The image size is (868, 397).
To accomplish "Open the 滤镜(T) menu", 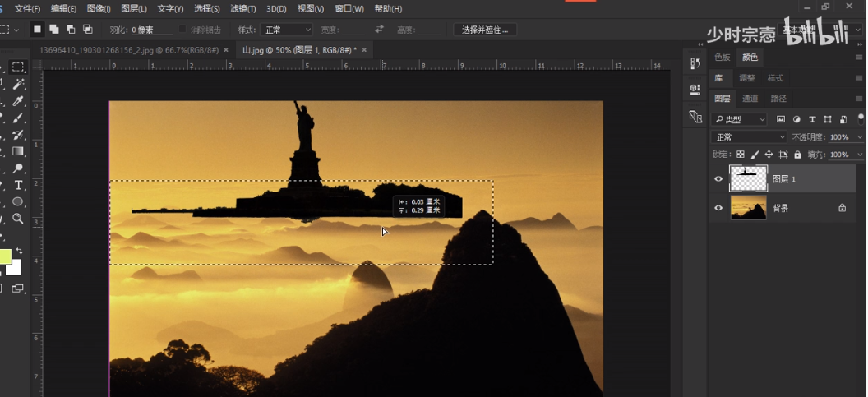I will [243, 9].
